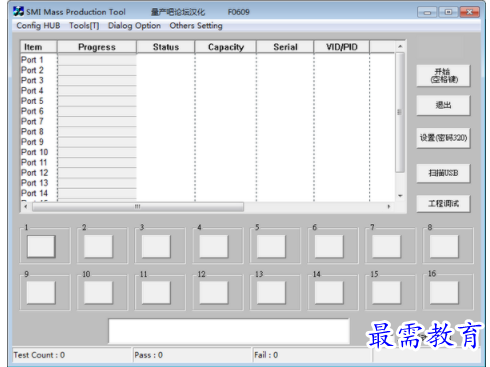Screen dimensions: 490x367
Task: Select the Port 5 row
Action: 208,101
